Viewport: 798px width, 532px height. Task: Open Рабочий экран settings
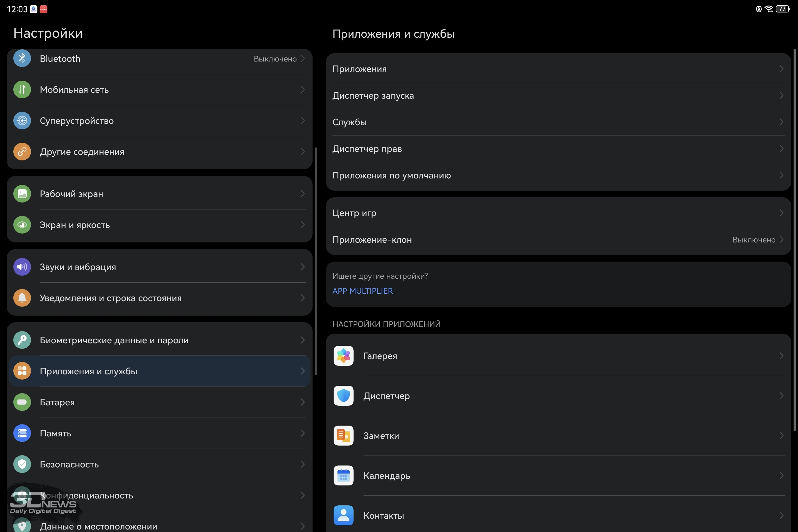tap(160, 194)
